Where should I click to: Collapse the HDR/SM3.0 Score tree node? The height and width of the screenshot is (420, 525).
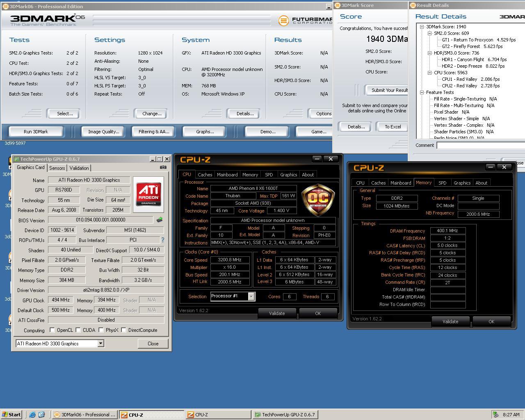[x=429, y=53]
